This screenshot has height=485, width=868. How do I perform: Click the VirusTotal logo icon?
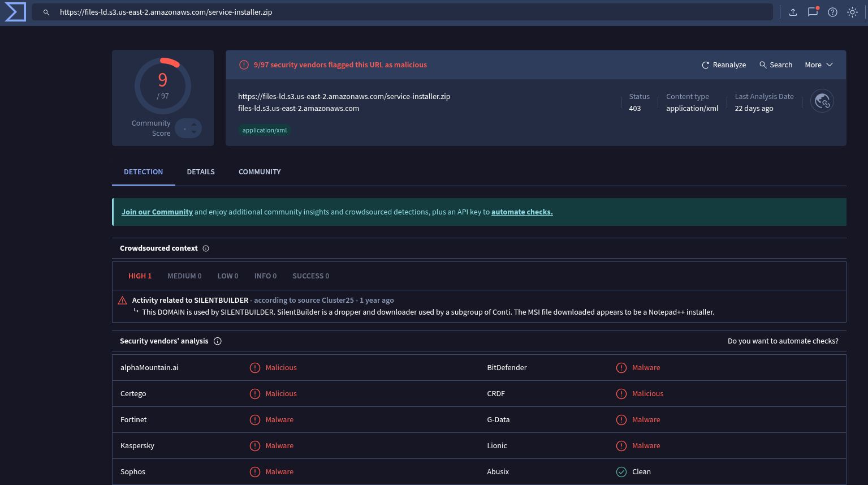click(15, 12)
